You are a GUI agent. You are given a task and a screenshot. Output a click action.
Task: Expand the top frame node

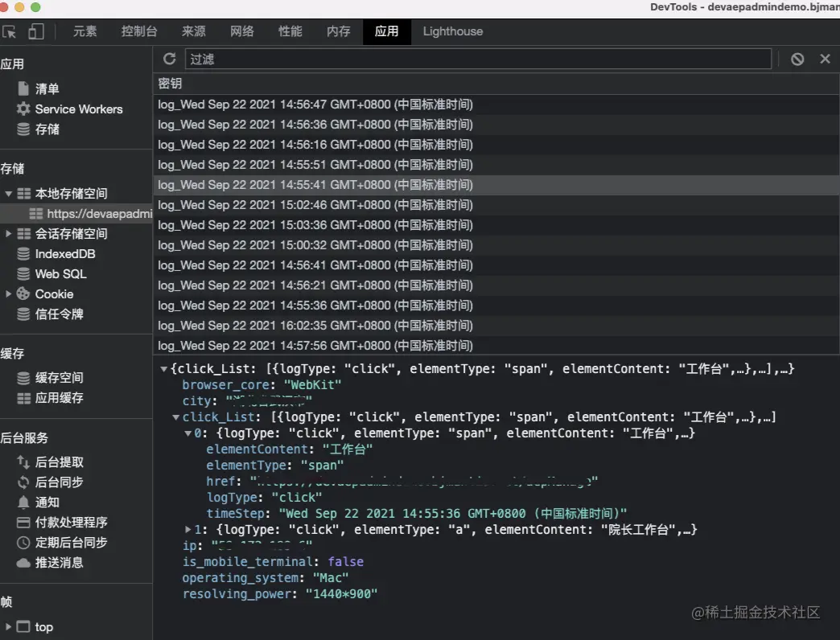click(9, 626)
